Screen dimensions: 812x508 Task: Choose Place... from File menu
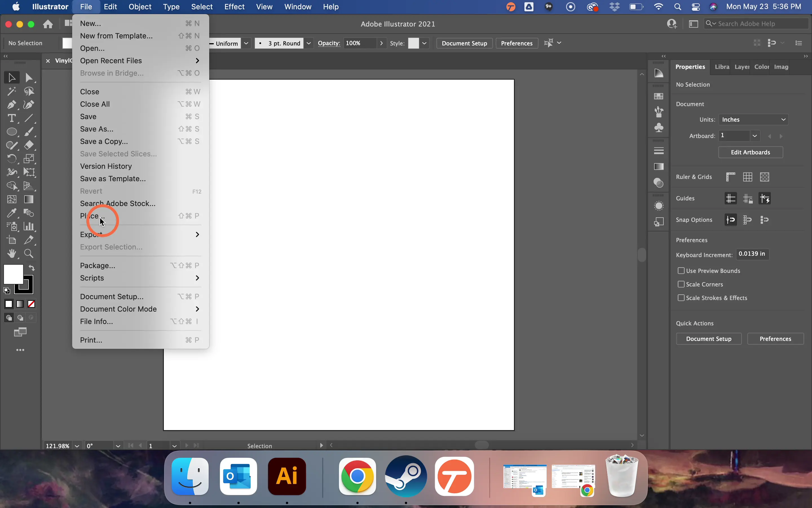[140, 216]
